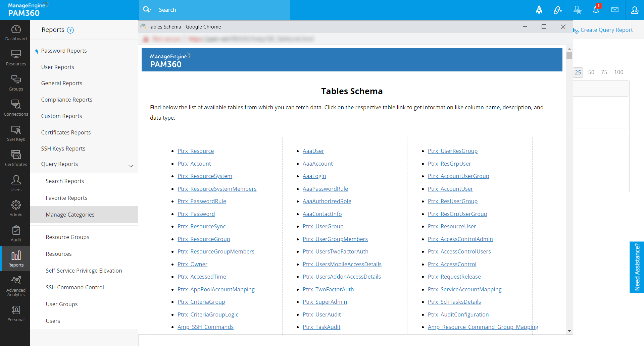The height and width of the screenshot is (346, 644).
Task: Open the Ptrx_UserGroup table link
Action: coord(323,226)
